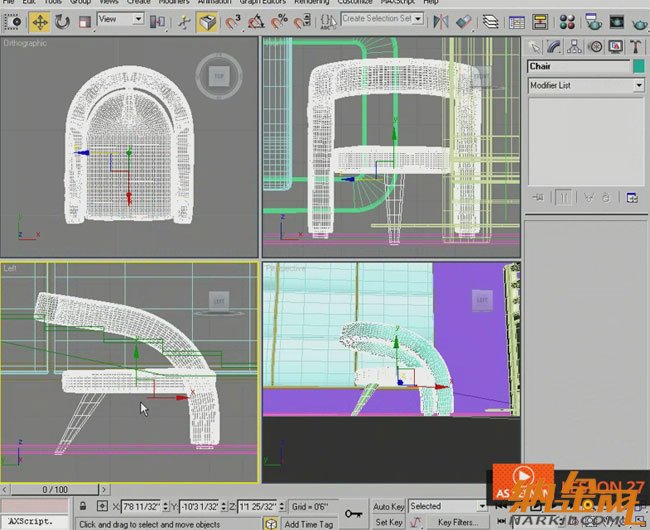Click the Set Keys key icon
The width and height of the screenshot is (650, 530).
(353, 513)
